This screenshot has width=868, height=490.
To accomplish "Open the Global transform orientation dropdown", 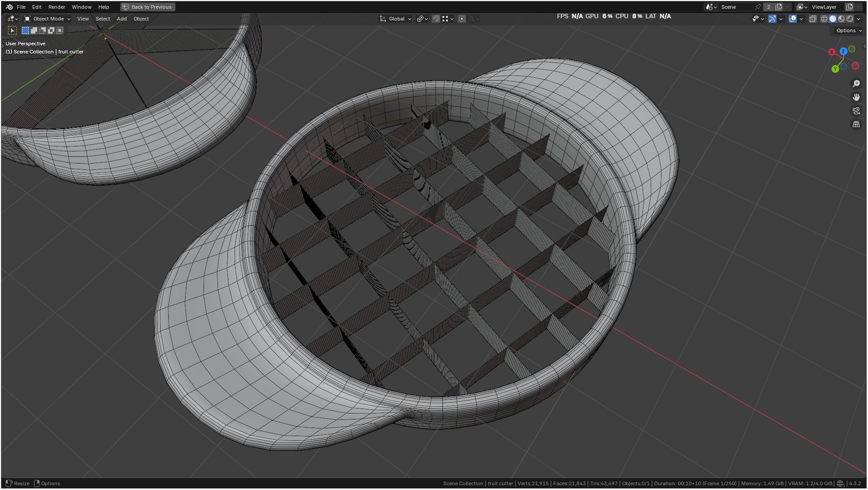I will [395, 19].
